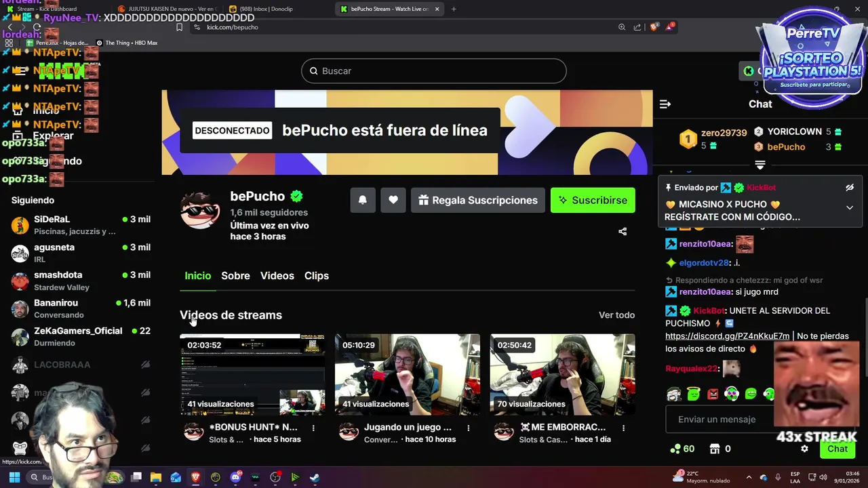Open options menu for ME EMBORRAC video

pos(623,428)
